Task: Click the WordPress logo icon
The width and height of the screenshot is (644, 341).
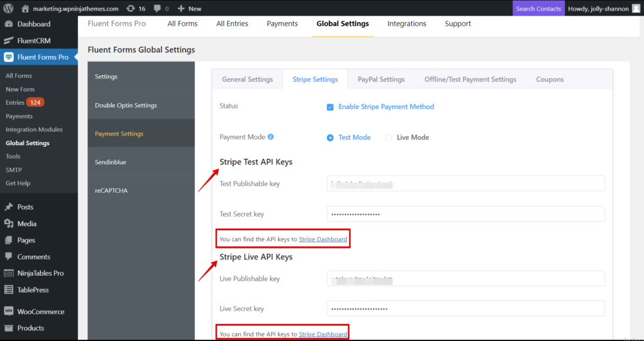Action: click(9, 8)
